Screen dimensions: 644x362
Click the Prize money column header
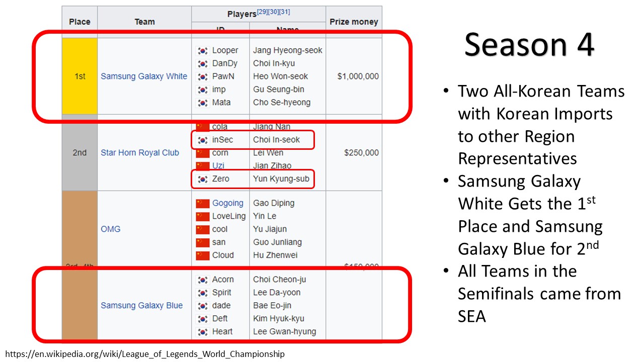354,22
